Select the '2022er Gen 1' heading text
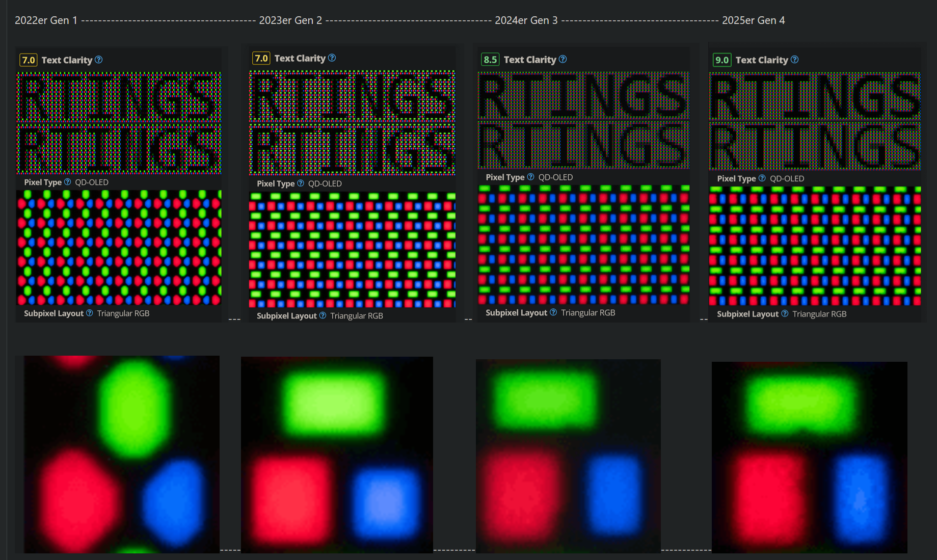The height and width of the screenshot is (560, 937). coord(46,20)
